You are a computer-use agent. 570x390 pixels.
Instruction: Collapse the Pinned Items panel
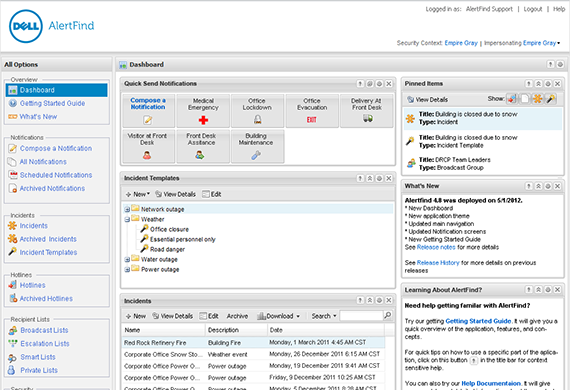(x=538, y=84)
